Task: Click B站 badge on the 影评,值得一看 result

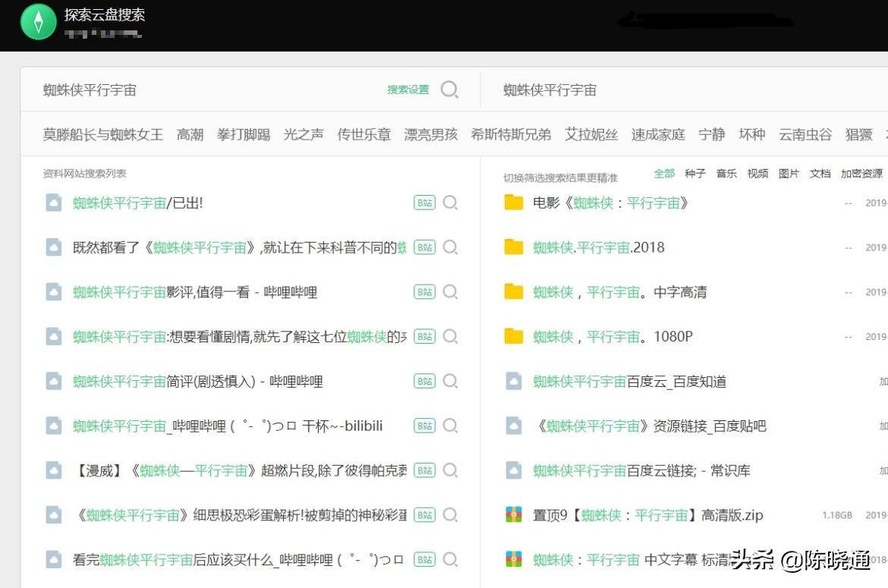Action: [x=424, y=292]
